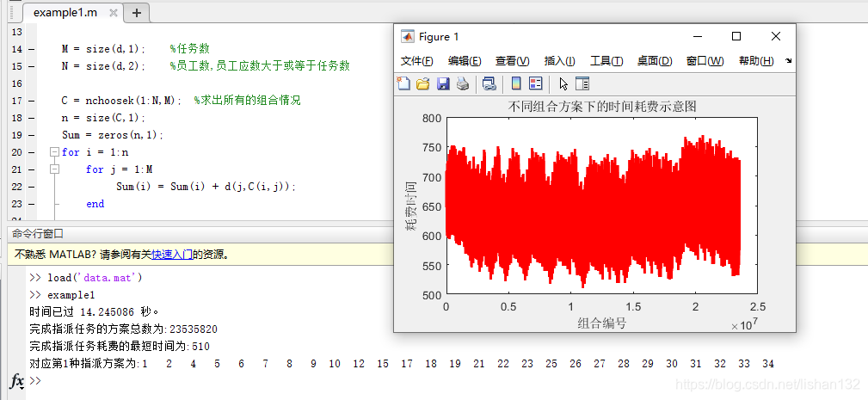Click the Figure 1 window title text
Screen dimensions: 868x400
click(x=439, y=36)
